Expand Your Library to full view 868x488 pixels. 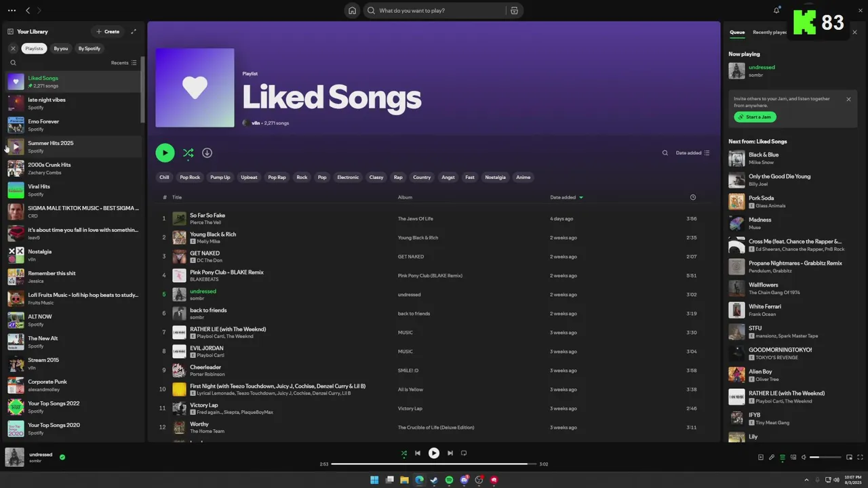[x=134, y=31]
